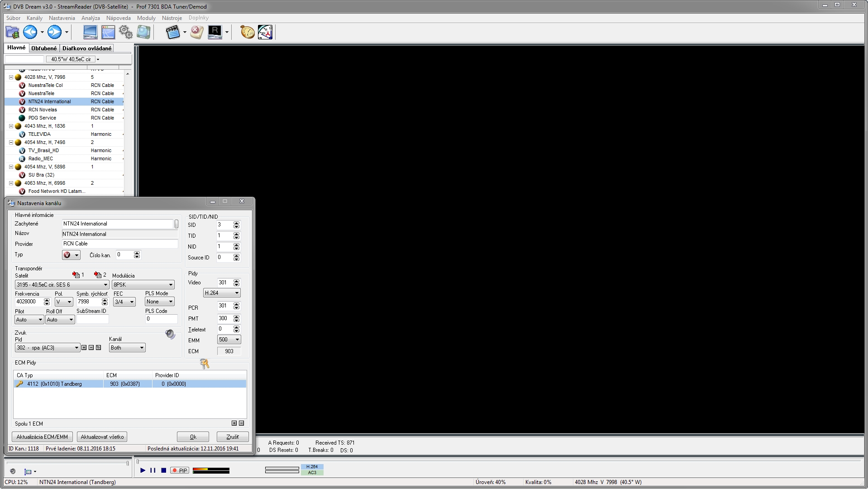This screenshot has width=868, height=489.
Task: Open the channel folder icon in toolbar
Action: click(12, 32)
